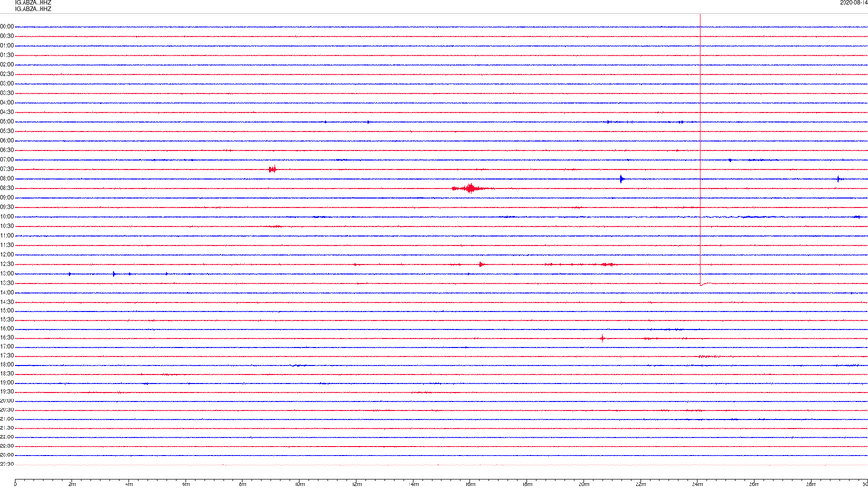Click the 10:00 time label
Screen dimensions: 868x488
click(6, 217)
